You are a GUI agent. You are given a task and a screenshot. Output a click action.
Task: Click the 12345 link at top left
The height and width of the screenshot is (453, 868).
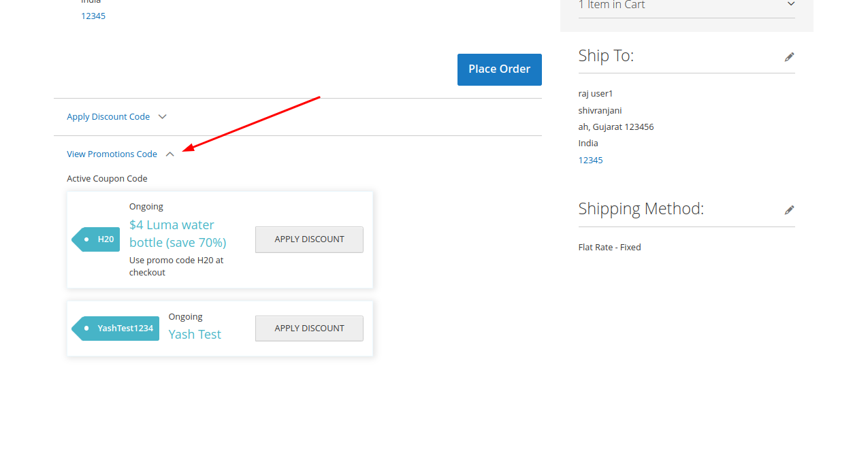click(x=93, y=16)
